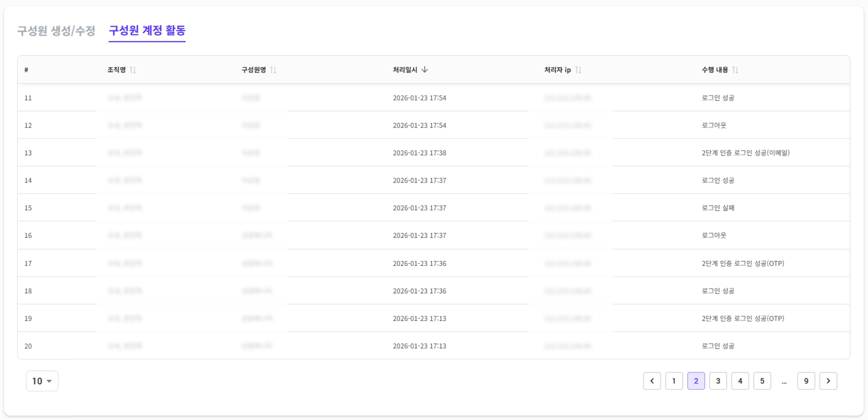The image size is (868, 420).
Task: Jump to last page 9
Action: 806,381
